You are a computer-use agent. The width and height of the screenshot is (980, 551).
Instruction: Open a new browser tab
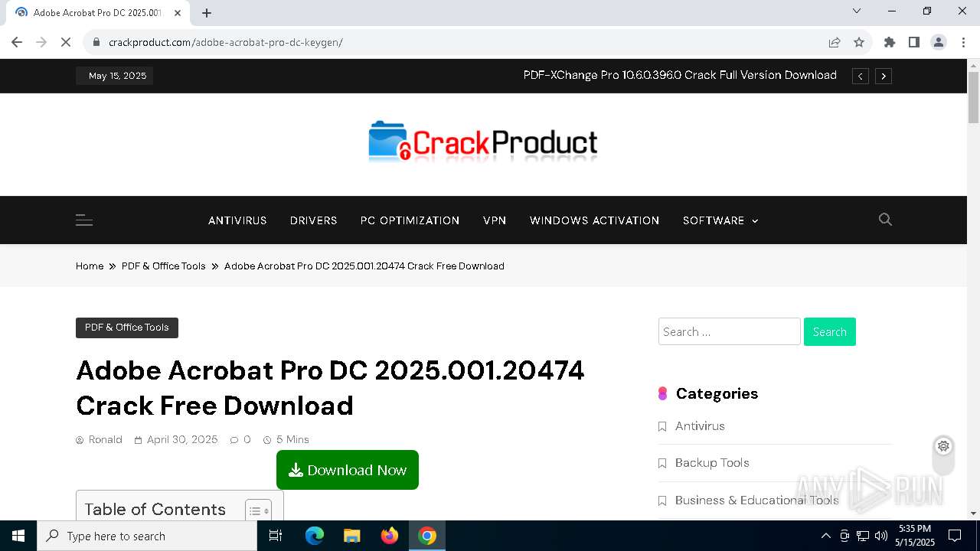coord(207,12)
